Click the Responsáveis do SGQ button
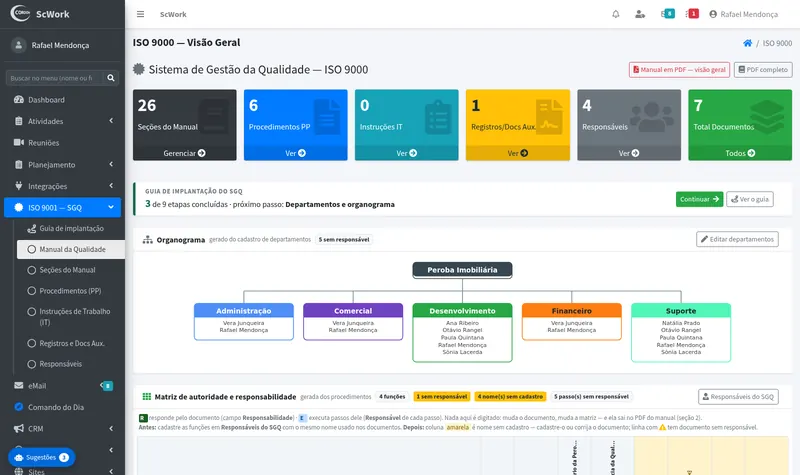The image size is (800, 475). click(738, 396)
